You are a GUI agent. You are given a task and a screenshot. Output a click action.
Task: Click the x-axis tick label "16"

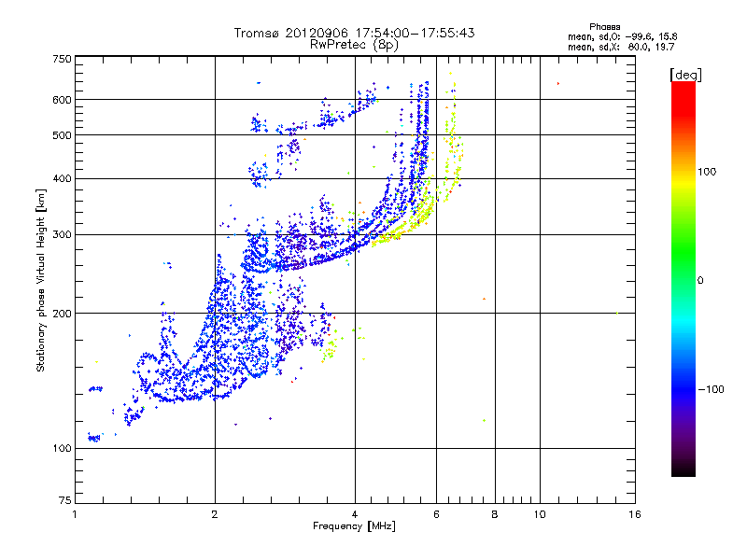pyautogui.click(x=635, y=514)
